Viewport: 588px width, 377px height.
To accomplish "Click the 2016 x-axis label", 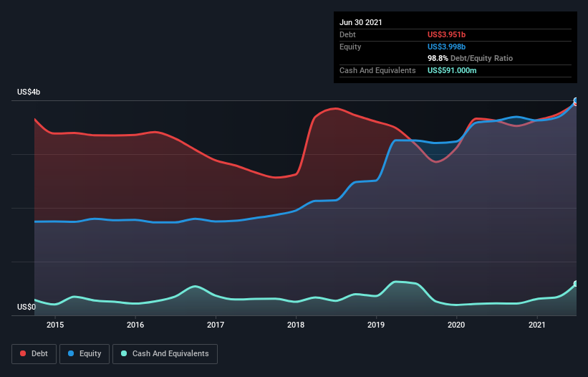I will tap(135, 325).
